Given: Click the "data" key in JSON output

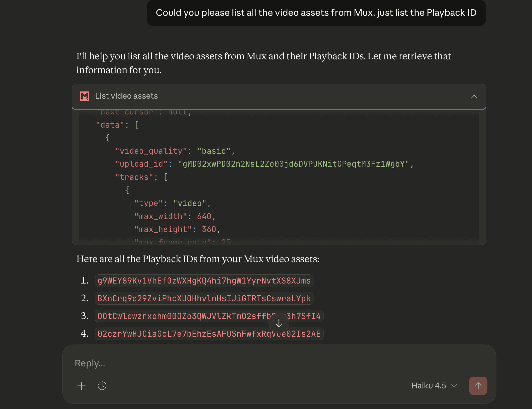Looking at the screenshot, I should [x=110, y=125].
